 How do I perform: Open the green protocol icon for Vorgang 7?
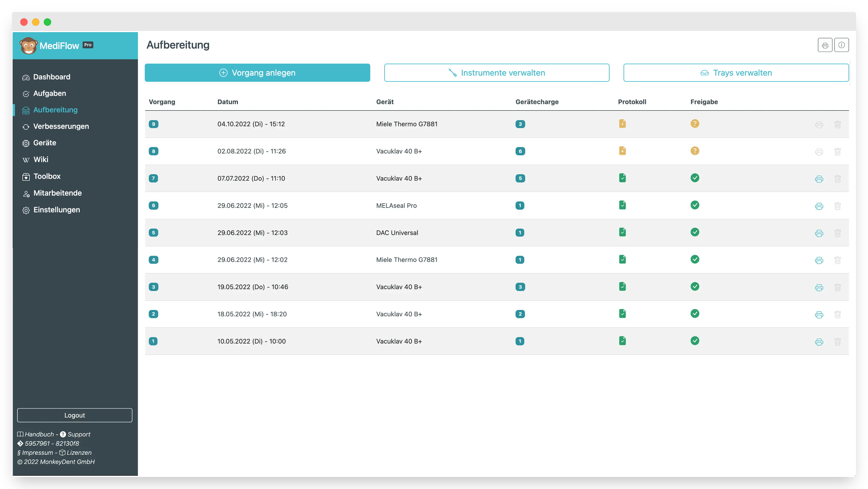point(622,178)
